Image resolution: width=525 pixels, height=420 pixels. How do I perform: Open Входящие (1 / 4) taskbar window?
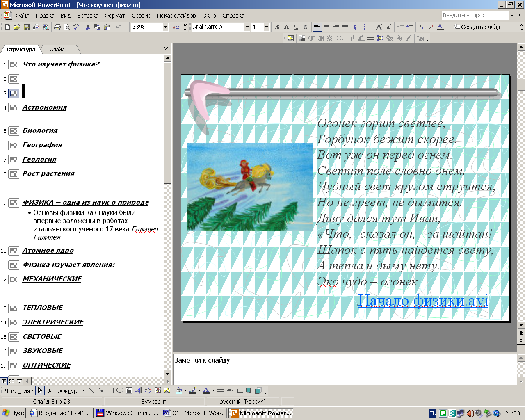point(60,413)
